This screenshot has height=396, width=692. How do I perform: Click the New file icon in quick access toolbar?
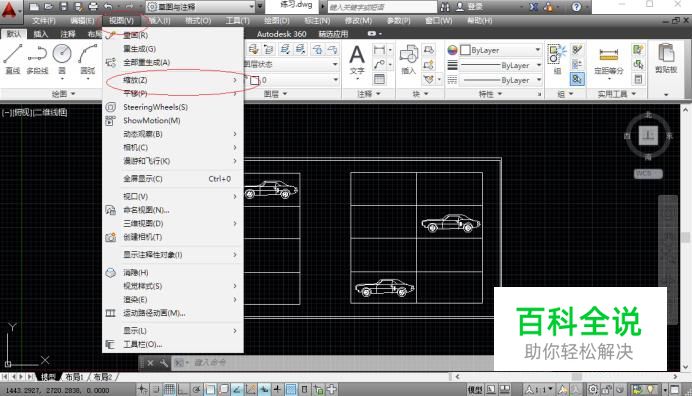point(34,7)
